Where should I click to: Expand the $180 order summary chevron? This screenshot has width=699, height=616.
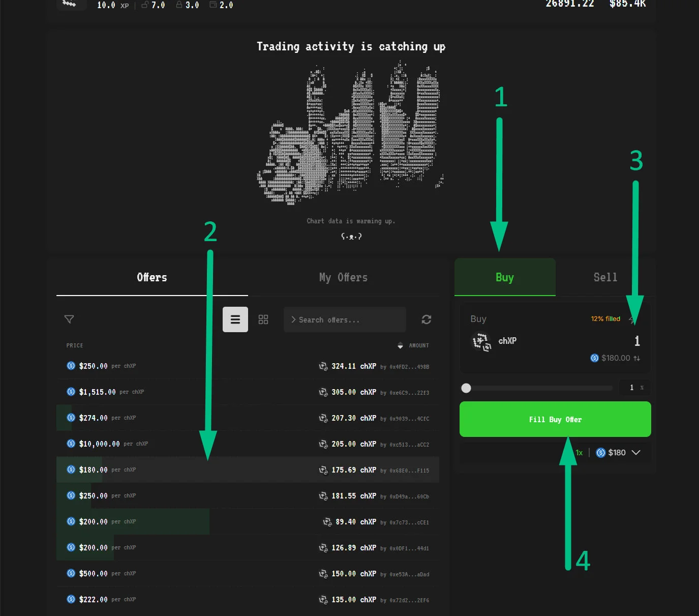(636, 453)
